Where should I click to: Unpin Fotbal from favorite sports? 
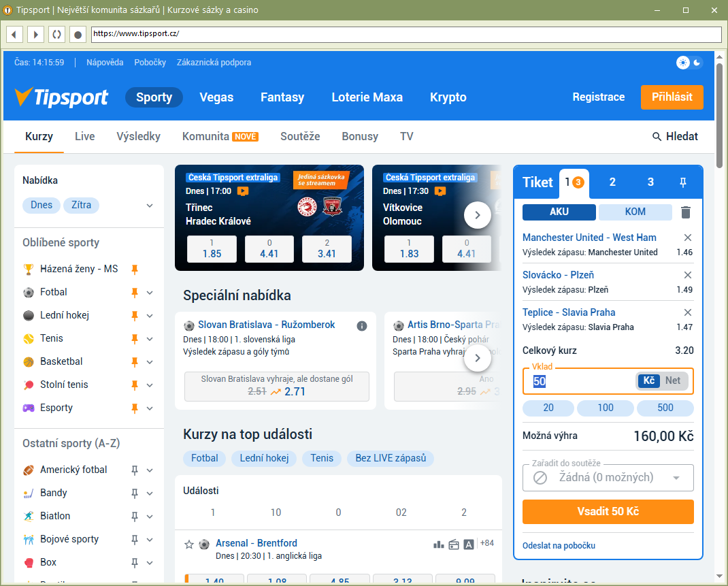pyautogui.click(x=135, y=293)
